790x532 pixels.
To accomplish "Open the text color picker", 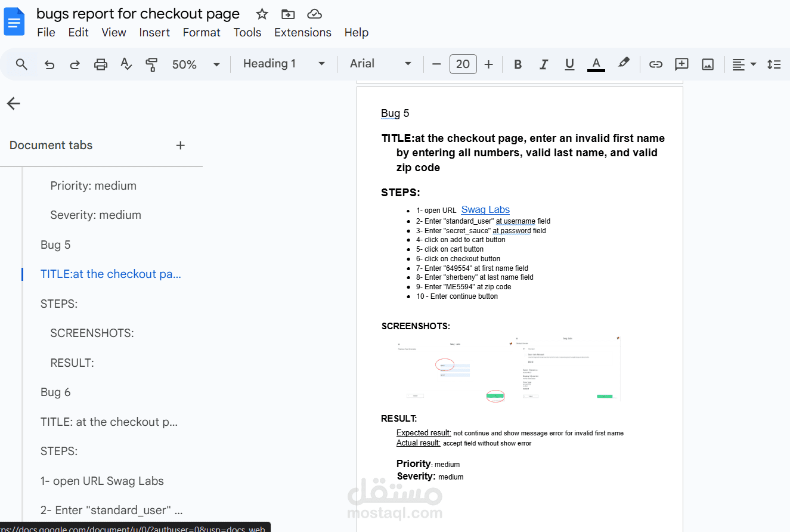I will tap(596, 64).
